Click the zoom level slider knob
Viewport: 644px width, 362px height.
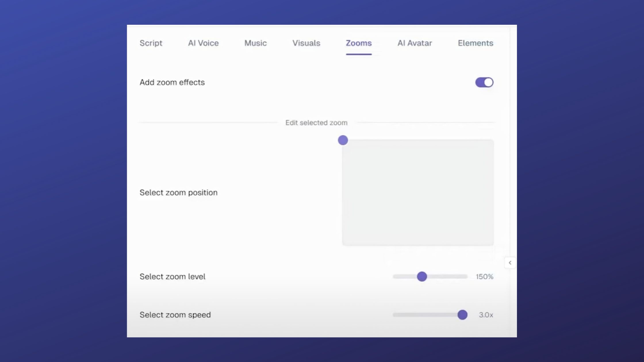pos(422,276)
